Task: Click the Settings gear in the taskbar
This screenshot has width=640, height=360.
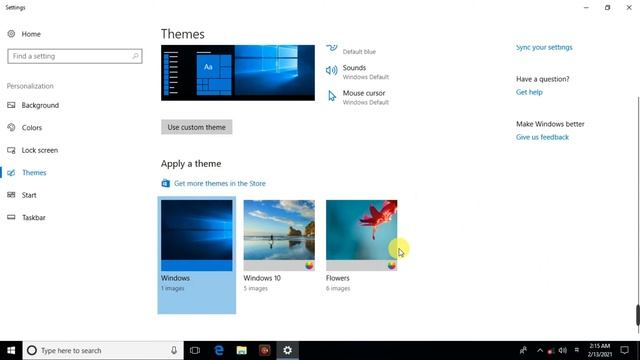Action: coord(287,350)
